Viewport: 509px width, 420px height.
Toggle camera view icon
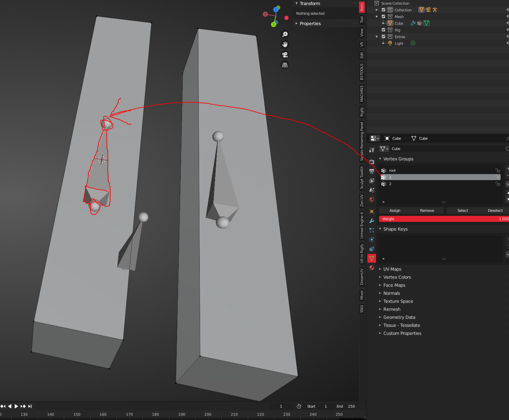(x=285, y=55)
